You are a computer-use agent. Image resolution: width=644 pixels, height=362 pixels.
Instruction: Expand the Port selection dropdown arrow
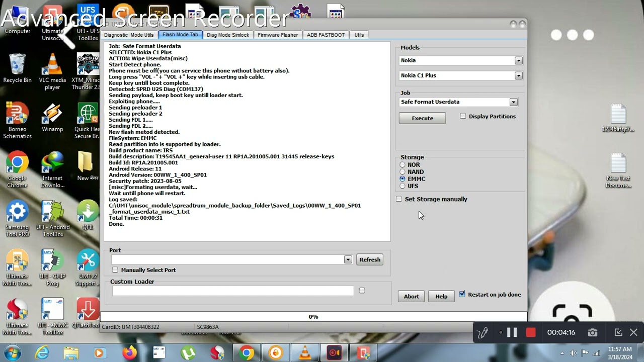(348, 259)
